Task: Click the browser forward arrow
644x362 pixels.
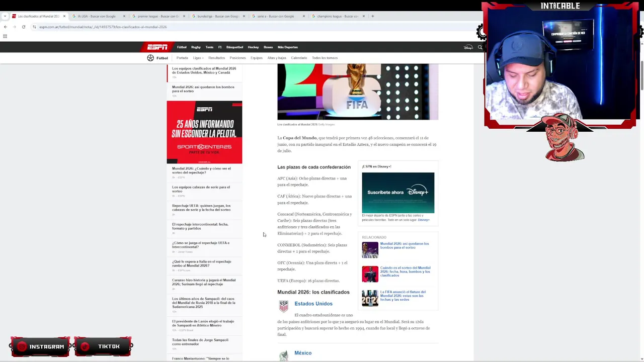Action: click(x=14, y=27)
